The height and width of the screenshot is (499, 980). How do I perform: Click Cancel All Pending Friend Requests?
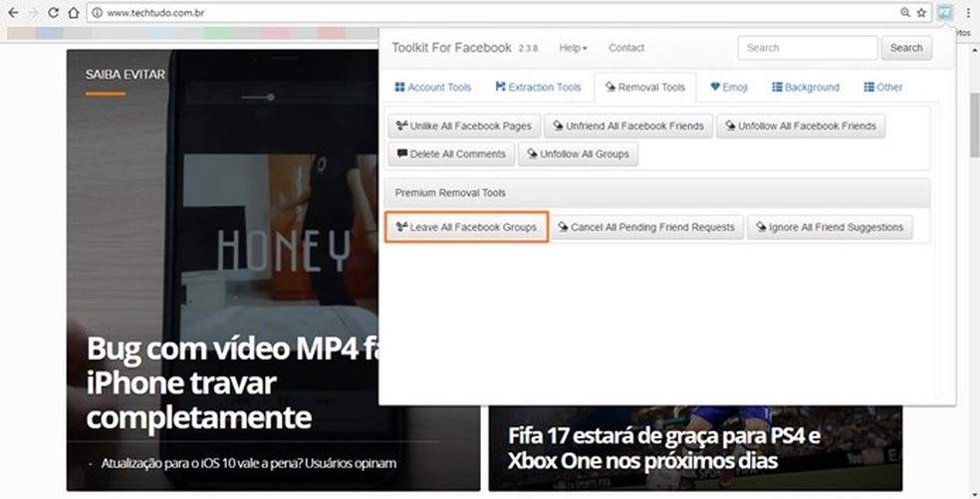(x=646, y=227)
